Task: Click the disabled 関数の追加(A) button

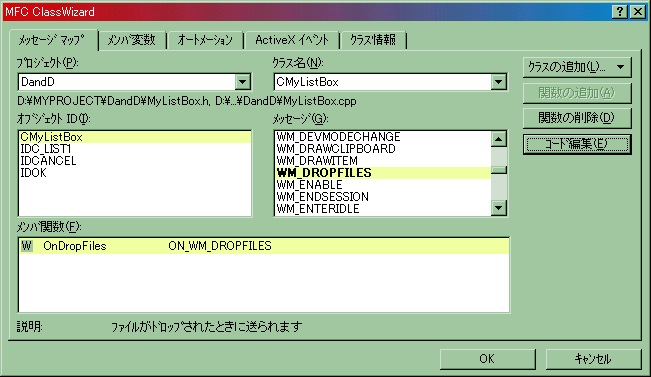Action: 577,93
